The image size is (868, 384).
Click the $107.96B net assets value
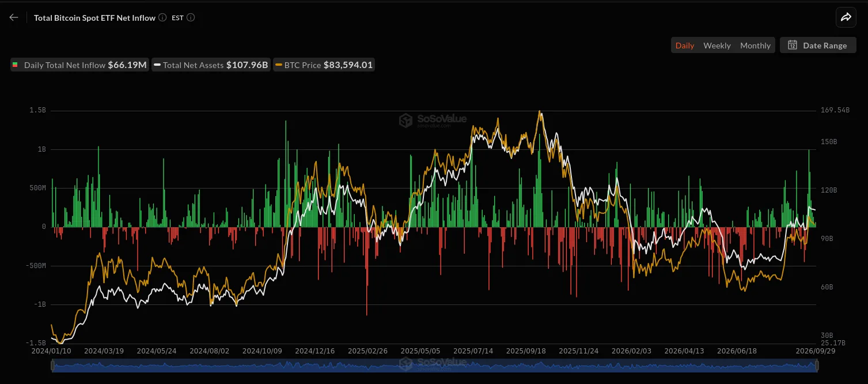pyautogui.click(x=247, y=65)
